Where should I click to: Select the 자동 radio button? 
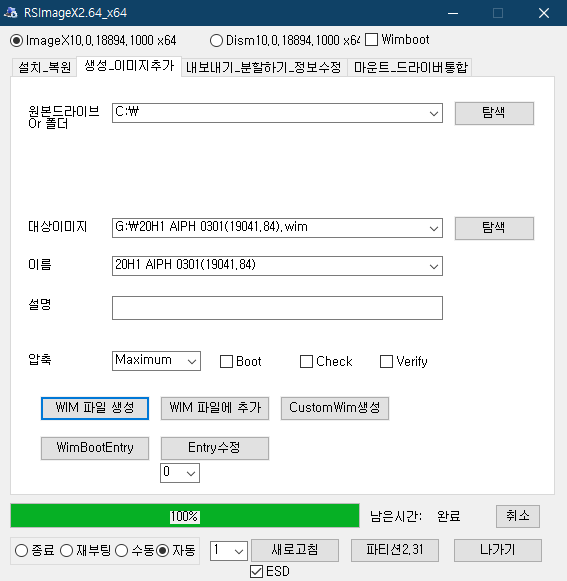(162, 551)
